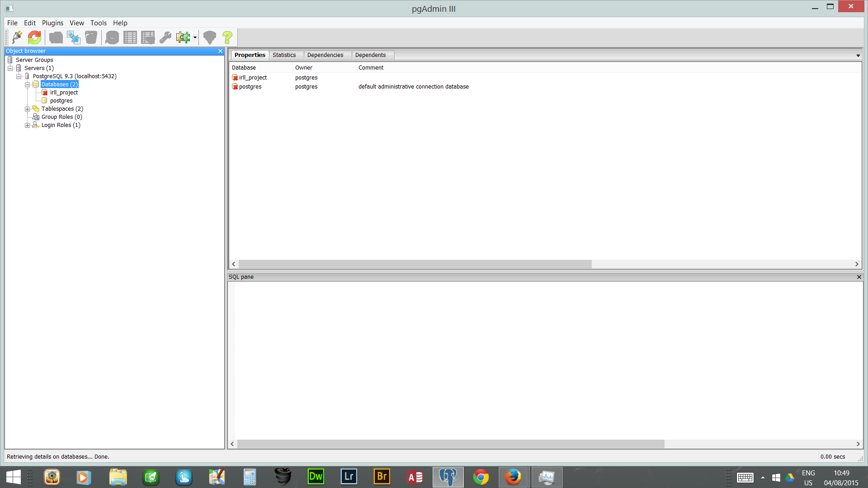Click the View data grid toolbar icon
Viewport: 868px width, 488px height.
click(130, 38)
